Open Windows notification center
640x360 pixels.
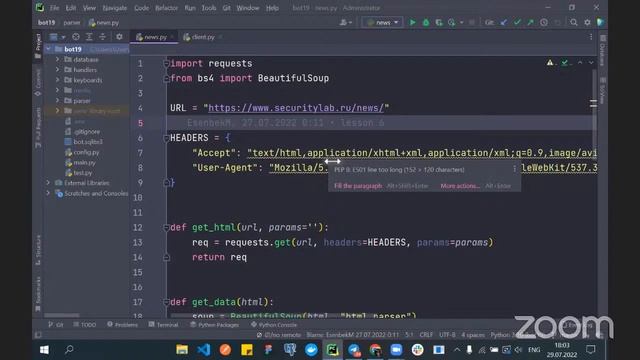click(590, 349)
